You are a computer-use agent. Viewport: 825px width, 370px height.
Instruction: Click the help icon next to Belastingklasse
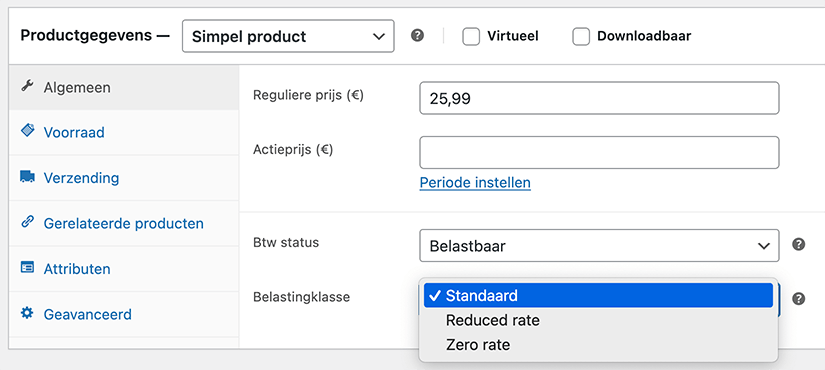tap(799, 298)
